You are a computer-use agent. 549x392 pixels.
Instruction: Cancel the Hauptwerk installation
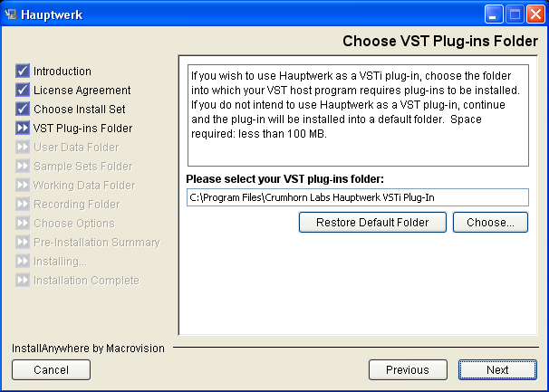click(51, 370)
